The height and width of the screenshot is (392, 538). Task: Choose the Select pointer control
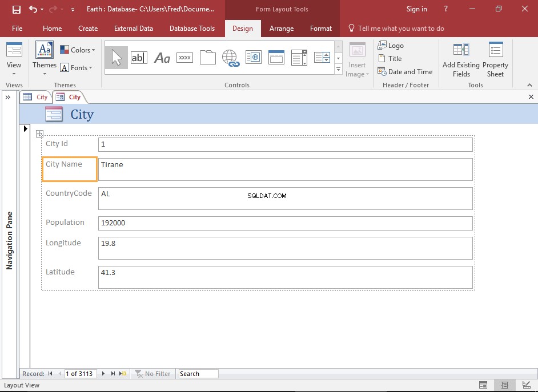117,58
